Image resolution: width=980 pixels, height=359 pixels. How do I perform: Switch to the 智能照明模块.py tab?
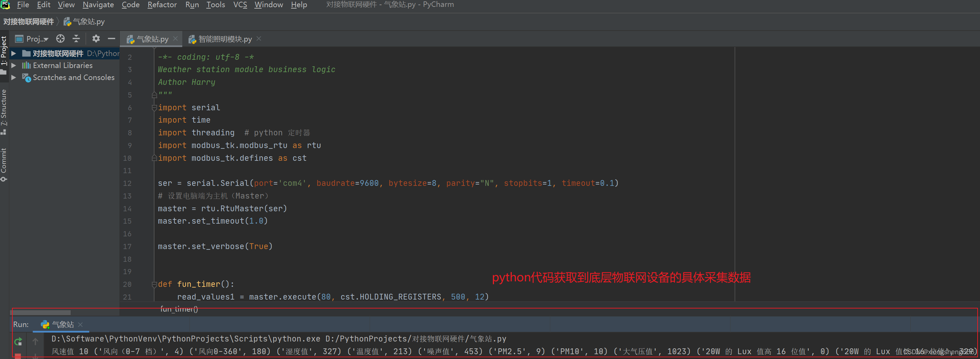tap(224, 39)
